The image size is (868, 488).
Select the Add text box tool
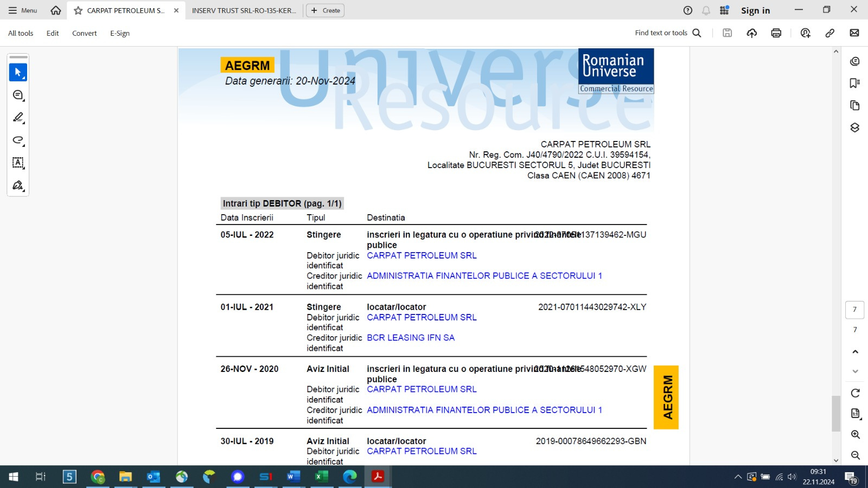(x=18, y=163)
